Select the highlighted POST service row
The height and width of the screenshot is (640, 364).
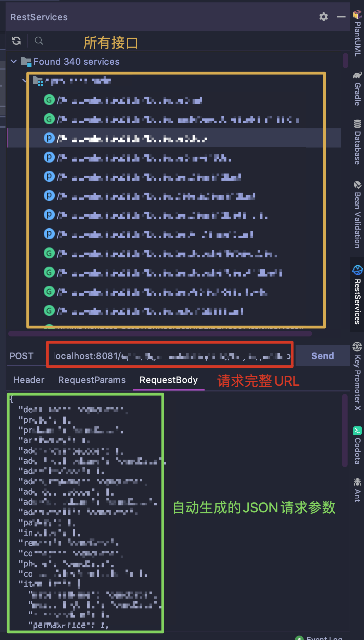174,138
